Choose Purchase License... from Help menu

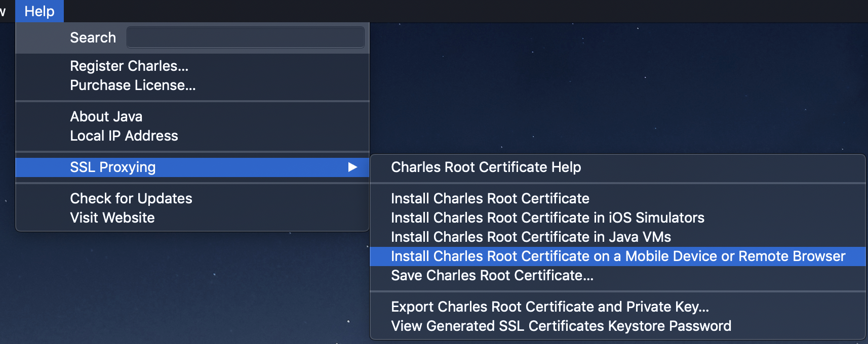pyautogui.click(x=192, y=85)
